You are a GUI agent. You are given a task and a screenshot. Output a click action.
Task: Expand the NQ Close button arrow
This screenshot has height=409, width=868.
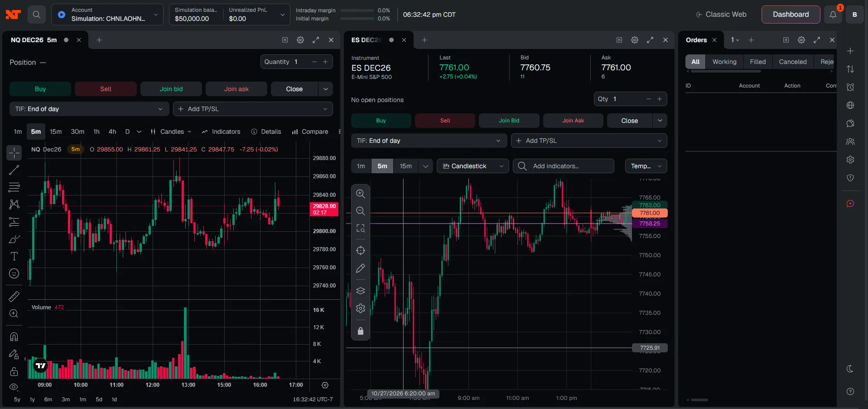coord(326,89)
